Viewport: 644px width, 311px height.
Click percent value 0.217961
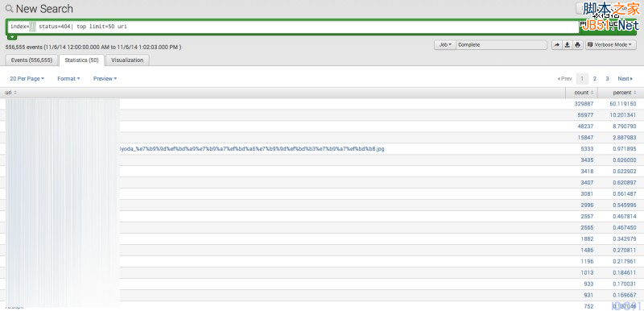625,261
